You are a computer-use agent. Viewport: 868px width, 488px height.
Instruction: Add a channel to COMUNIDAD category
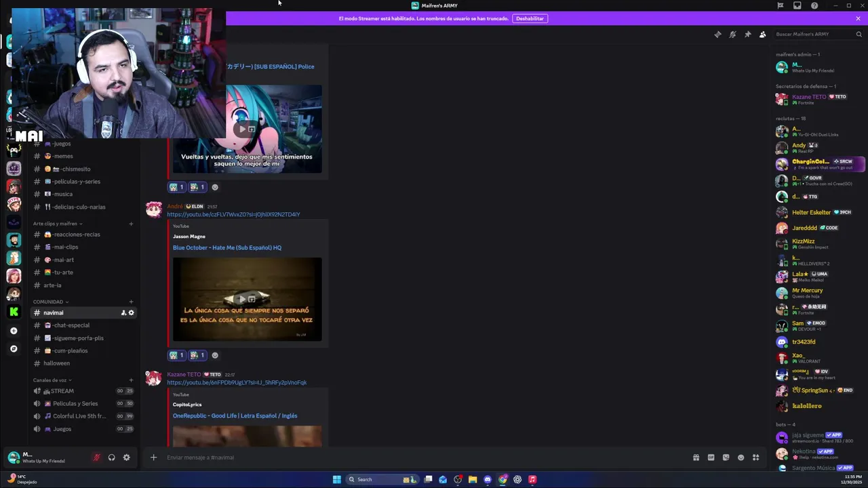pyautogui.click(x=131, y=302)
